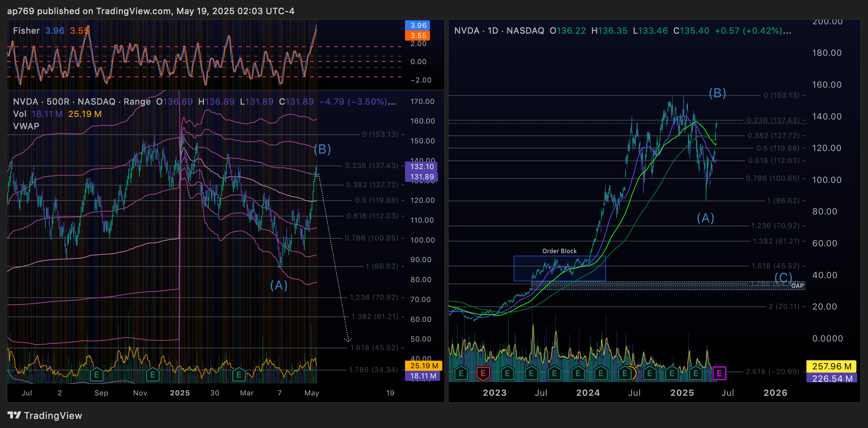The width and height of the screenshot is (868, 428).
Task: Click the 0.5 (119.88) Fibonacci label on the daily chart
Action: [778, 148]
